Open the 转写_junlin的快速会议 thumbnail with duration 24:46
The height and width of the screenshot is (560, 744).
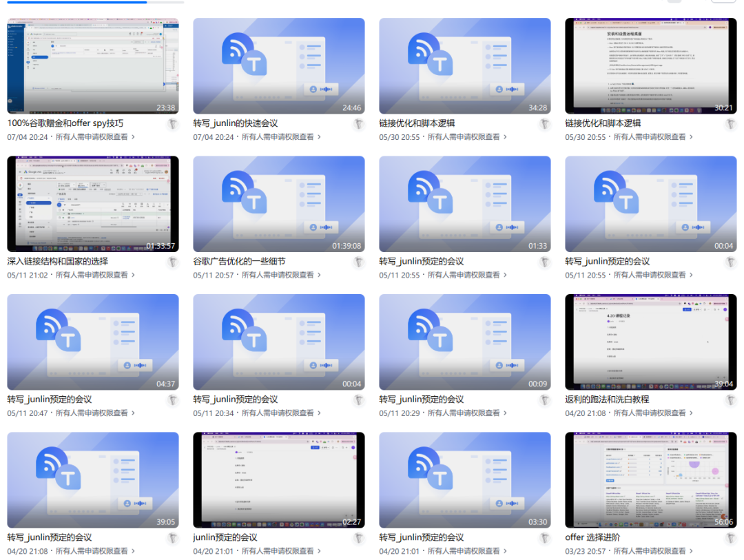click(279, 66)
